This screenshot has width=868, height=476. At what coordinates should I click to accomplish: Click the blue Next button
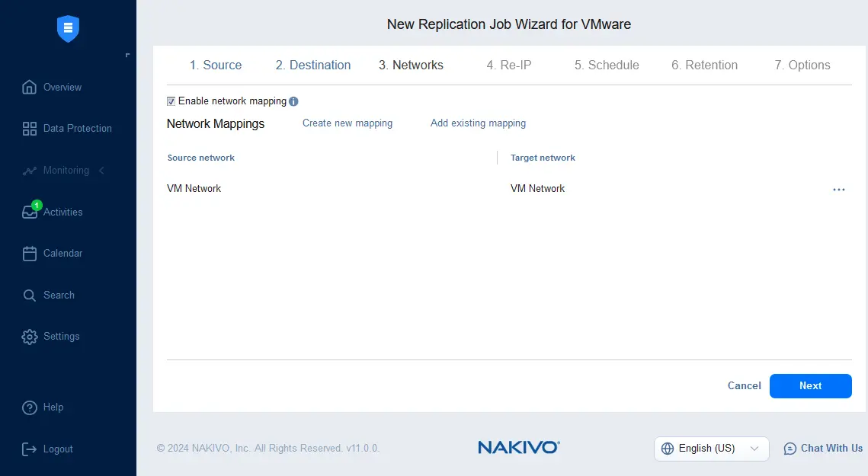(810, 386)
